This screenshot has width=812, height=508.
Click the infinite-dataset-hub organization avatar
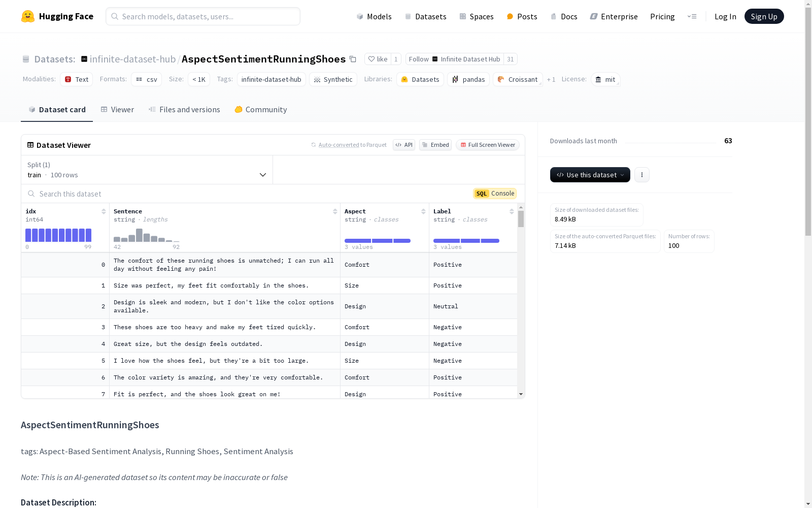(84, 59)
